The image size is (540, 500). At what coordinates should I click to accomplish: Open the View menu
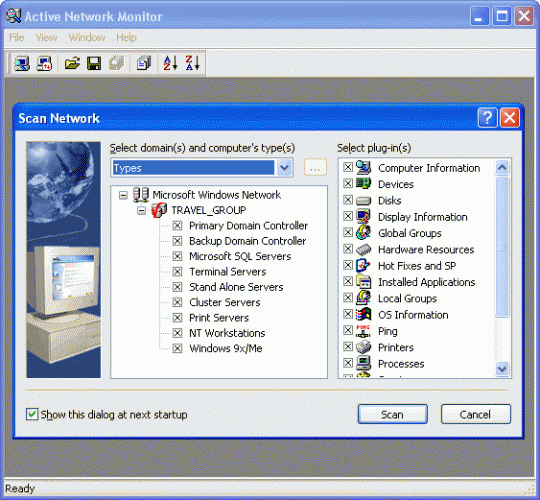pos(46,37)
